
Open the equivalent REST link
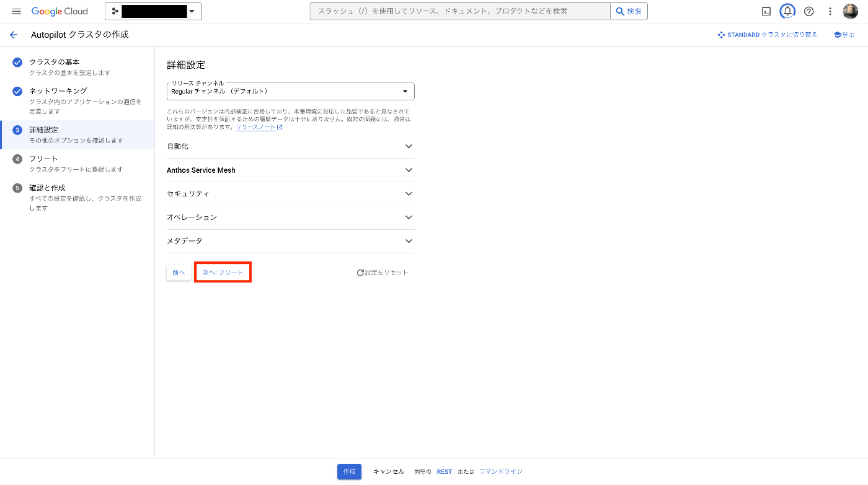(x=445, y=471)
